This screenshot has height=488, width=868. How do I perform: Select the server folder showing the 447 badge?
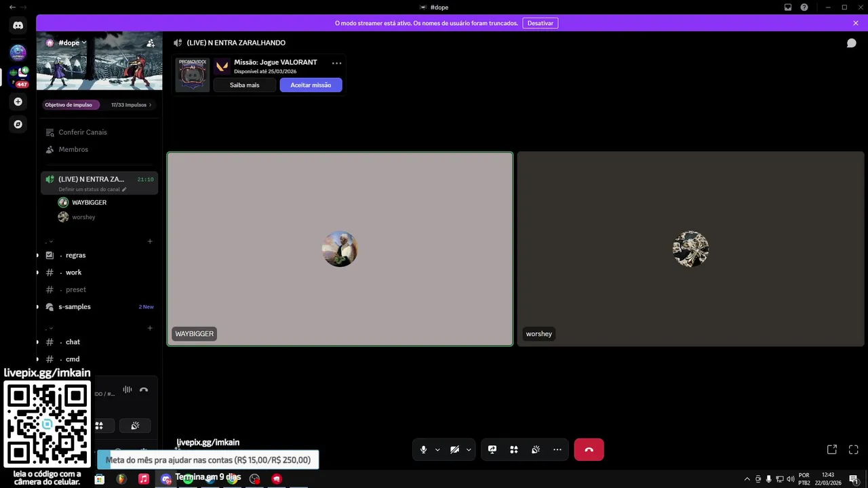pos(19,77)
